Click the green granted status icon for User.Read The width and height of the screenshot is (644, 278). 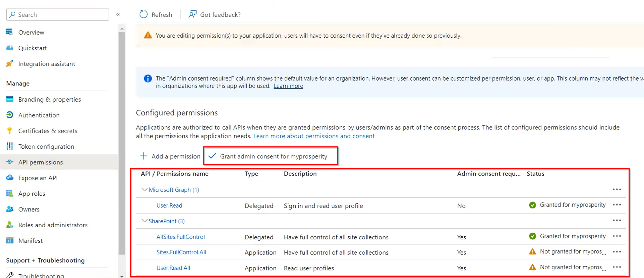coord(532,205)
